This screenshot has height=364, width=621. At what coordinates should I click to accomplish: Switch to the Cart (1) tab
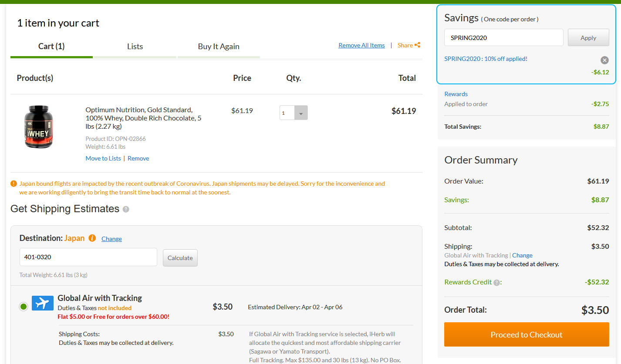pos(51,47)
